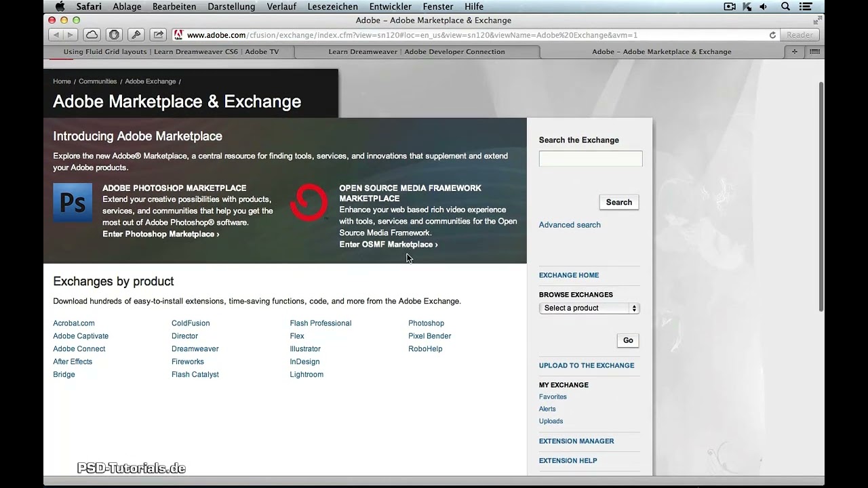Open Acrobat.com exchange link
The width and height of the screenshot is (868, 488).
click(x=74, y=323)
